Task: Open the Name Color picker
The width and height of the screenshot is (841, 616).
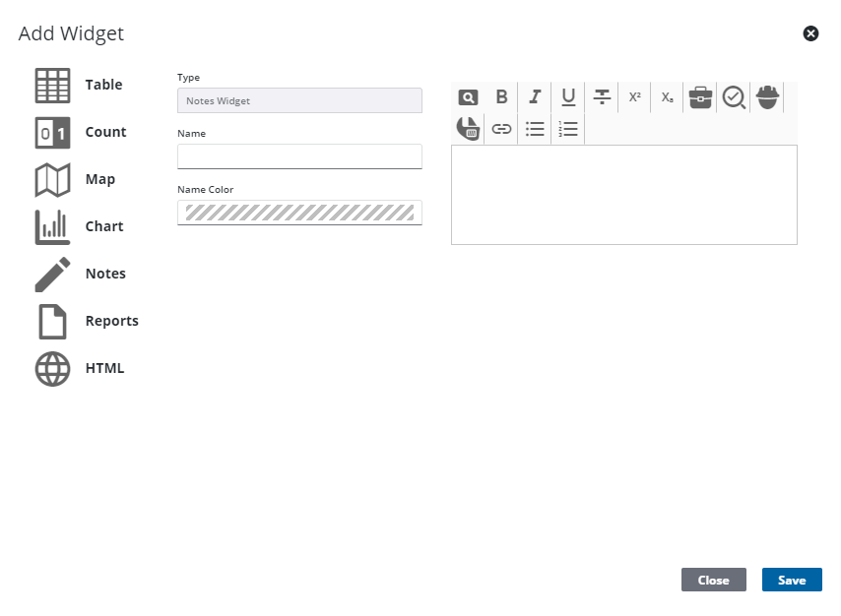Action: pos(299,213)
